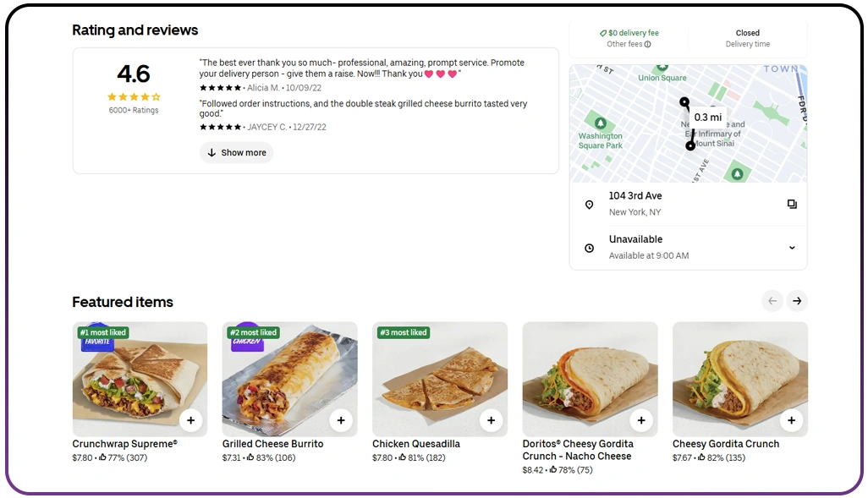868x498 pixels.
Task: Expand reviews with Show more
Action: [x=237, y=153]
